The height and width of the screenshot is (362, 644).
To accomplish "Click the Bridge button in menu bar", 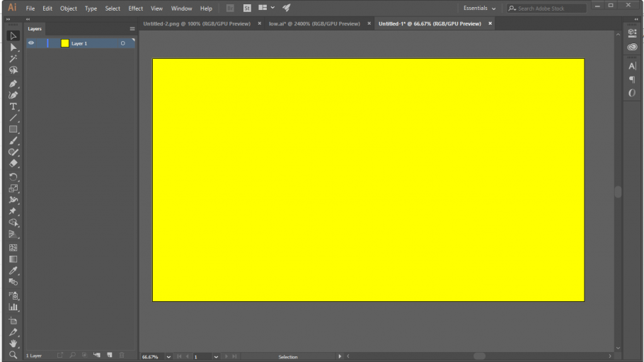I will pos(230,8).
